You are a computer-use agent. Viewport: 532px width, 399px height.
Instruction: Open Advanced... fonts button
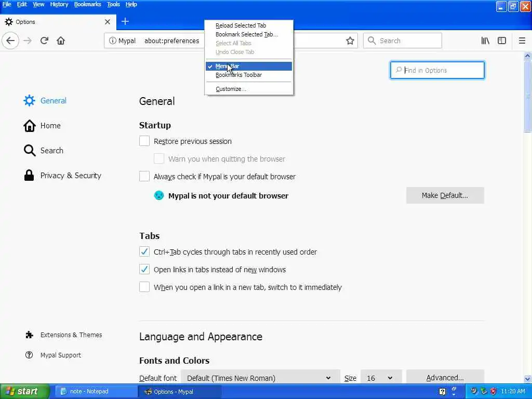pos(445,377)
